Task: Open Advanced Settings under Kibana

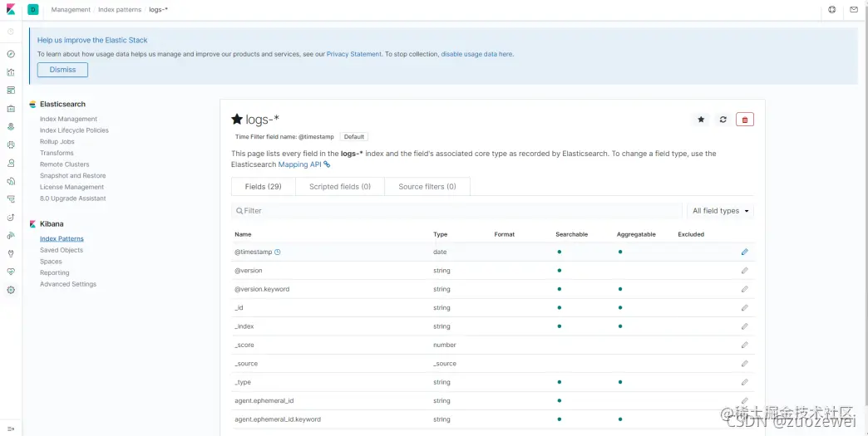Action: click(x=68, y=284)
